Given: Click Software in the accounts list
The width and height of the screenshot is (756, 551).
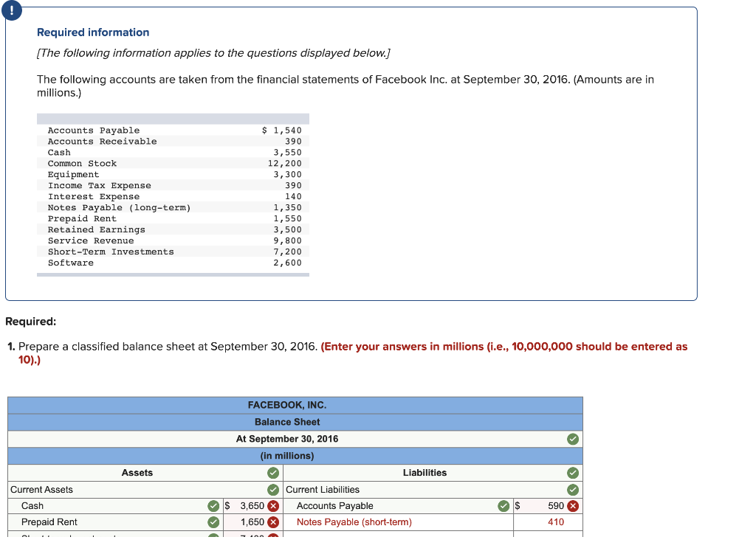Looking at the screenshot, I should click(x=70, y=263).
